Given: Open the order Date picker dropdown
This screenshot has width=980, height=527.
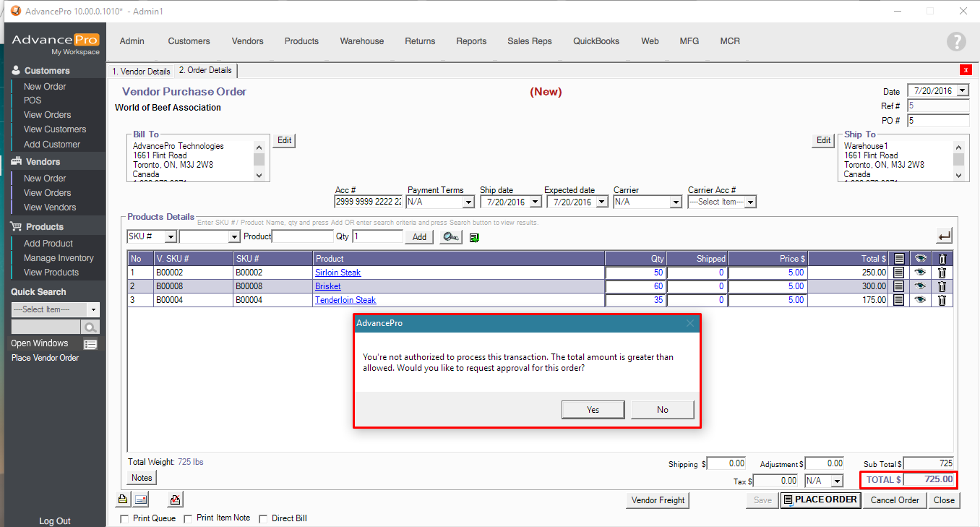Looking at the screenshot, I should [963, 91].
